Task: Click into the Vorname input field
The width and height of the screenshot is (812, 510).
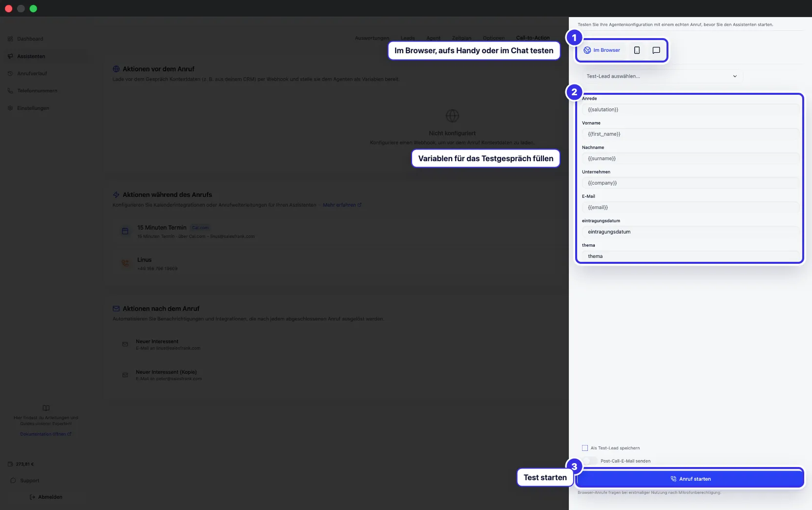Action: tap(690, 134)
